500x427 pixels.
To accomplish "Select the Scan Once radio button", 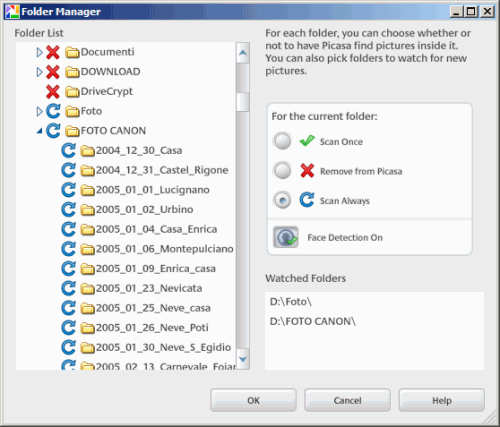I will [282, 141].
